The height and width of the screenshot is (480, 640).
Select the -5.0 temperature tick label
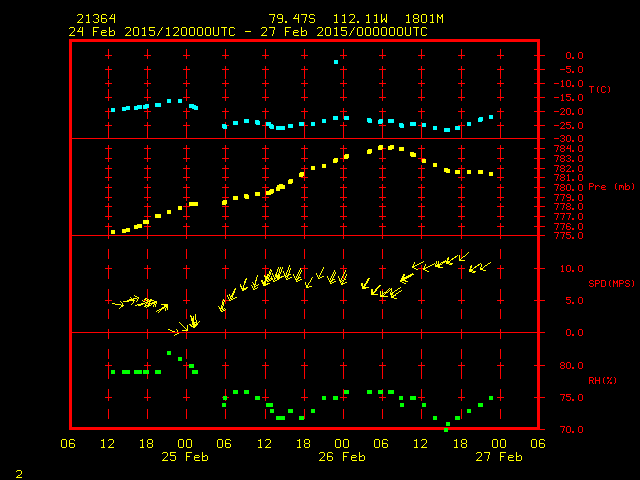571,70
